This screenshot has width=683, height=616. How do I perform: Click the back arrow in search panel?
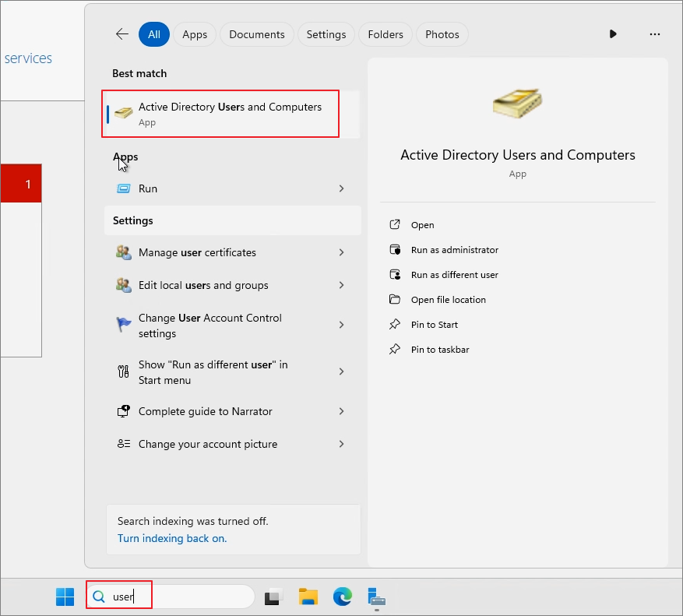122,34
